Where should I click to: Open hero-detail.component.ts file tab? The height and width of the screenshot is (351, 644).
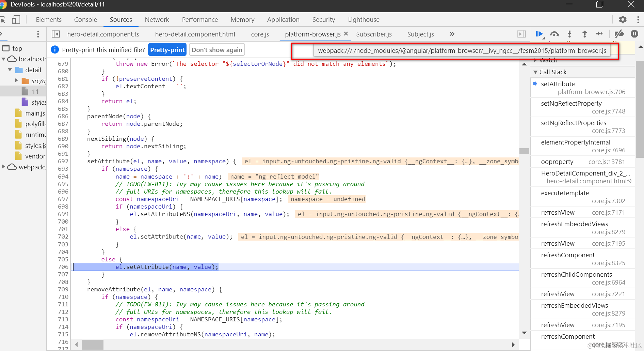point(103,34)
